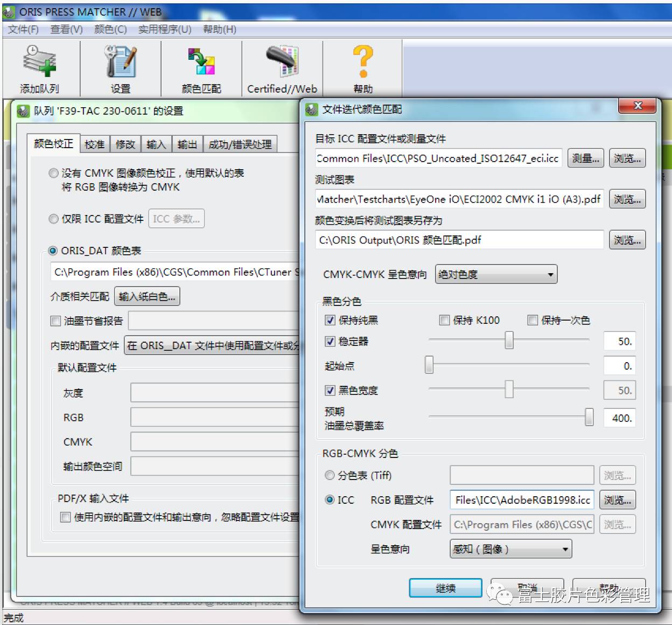Toggle the 保持纯黑 checkbox
This screenshot has height=625, width=672.
pyautogui.click(x=330, y=320)
